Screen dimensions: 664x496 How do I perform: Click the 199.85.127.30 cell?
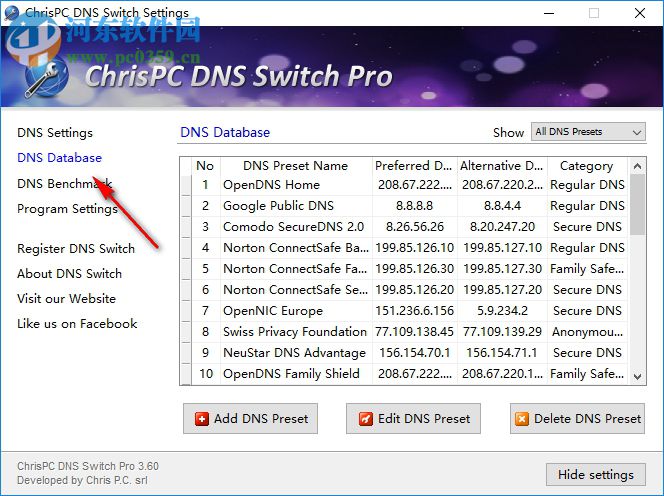502,269
